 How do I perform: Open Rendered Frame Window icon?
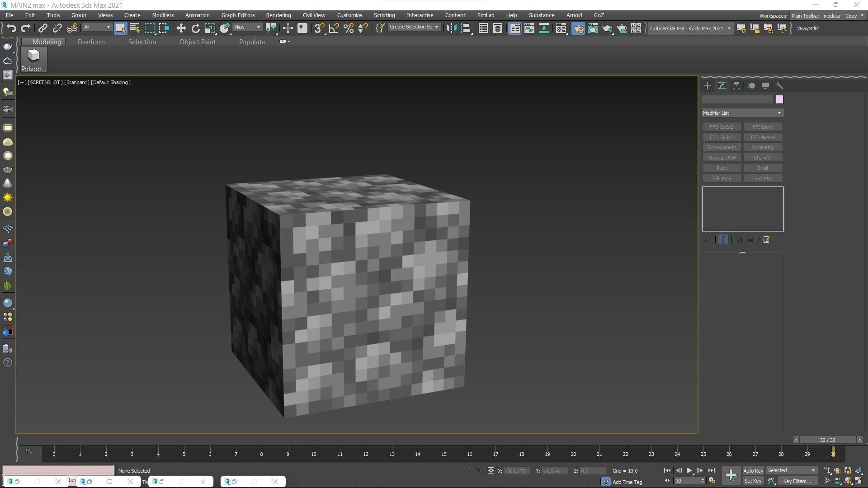click(x=592, y=28)
